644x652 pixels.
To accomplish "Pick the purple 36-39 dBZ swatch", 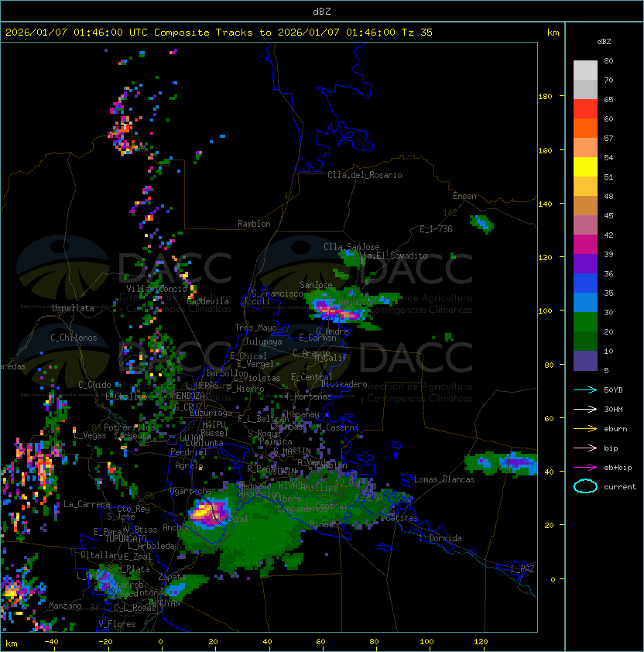I will pyautogui.click(x=585, y=263).
